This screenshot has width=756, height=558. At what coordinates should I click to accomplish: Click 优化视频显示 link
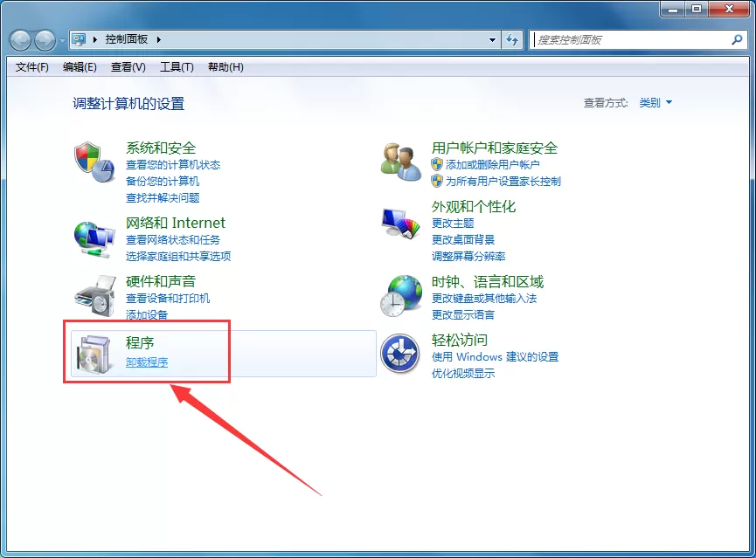[463, 373]
